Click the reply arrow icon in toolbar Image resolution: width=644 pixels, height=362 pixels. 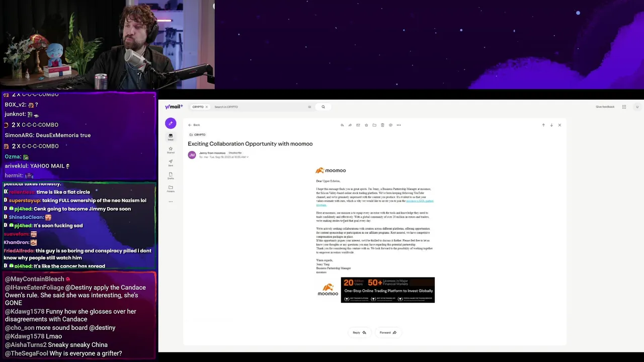(342, 125)
